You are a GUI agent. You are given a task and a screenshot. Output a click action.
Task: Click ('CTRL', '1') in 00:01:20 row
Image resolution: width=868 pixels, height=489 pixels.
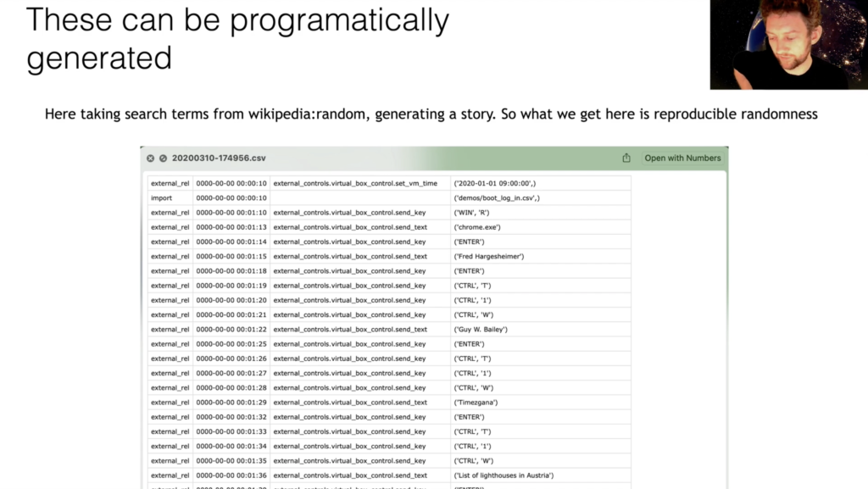click(x=472, y=300)
